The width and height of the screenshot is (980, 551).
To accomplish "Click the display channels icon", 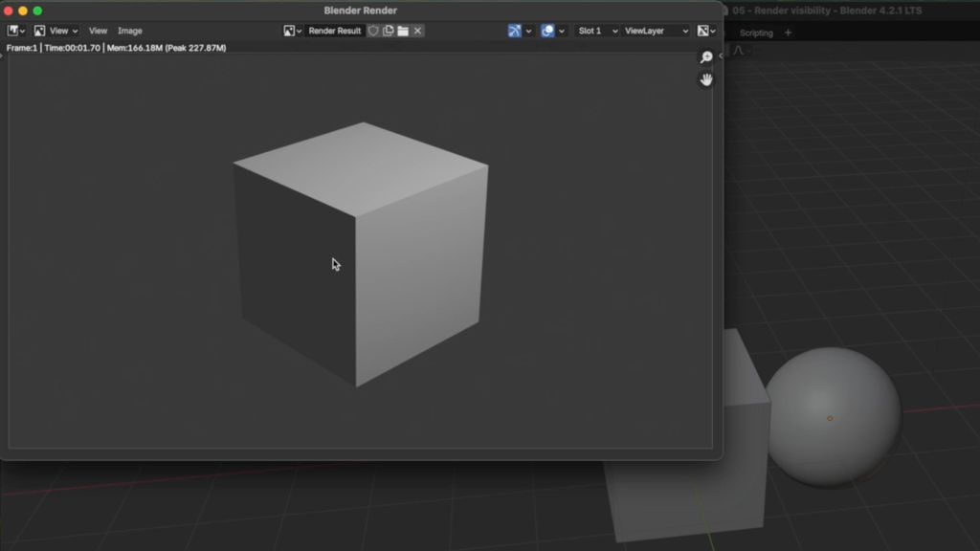I will click(x=548, y=30).
